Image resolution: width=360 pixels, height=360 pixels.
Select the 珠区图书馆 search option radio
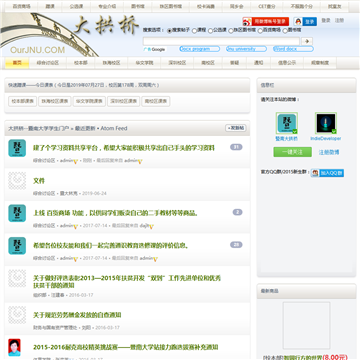[x=231, y=31]
